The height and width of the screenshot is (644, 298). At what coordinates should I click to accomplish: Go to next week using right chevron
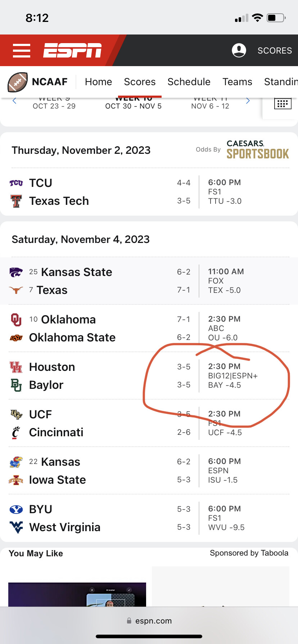click(248, 101)
